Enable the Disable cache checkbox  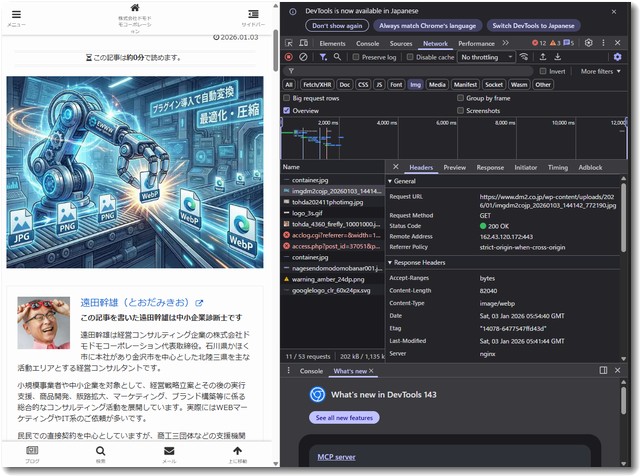pos(410,57)
